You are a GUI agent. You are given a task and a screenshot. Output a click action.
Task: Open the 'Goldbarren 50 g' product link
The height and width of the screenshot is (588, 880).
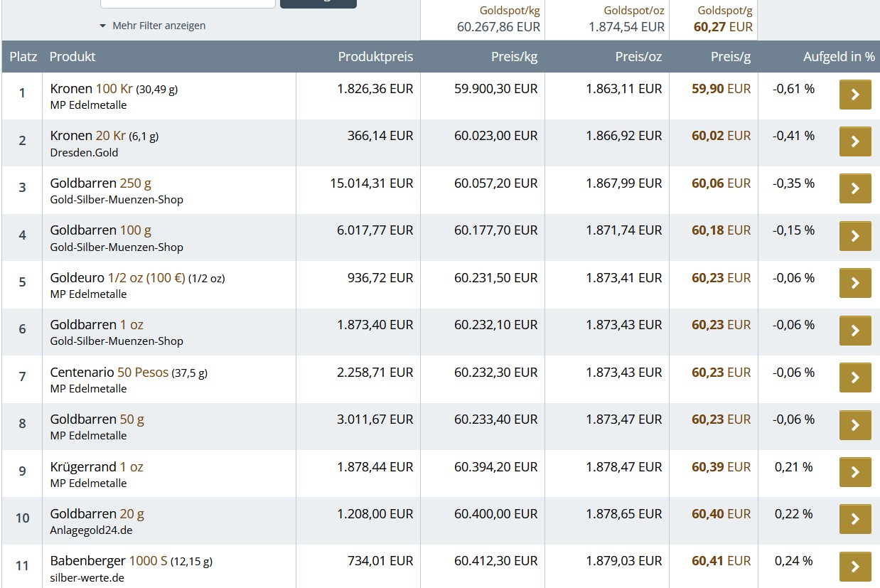pyautogui.click(x=97, y=419)
